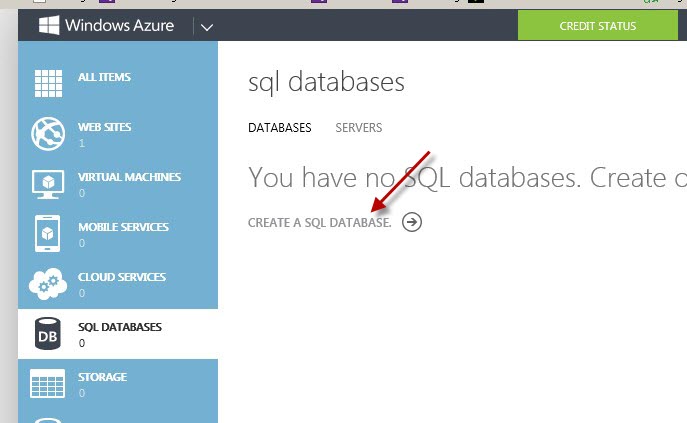Click the Web Sites count 1

tap(82, 143)
